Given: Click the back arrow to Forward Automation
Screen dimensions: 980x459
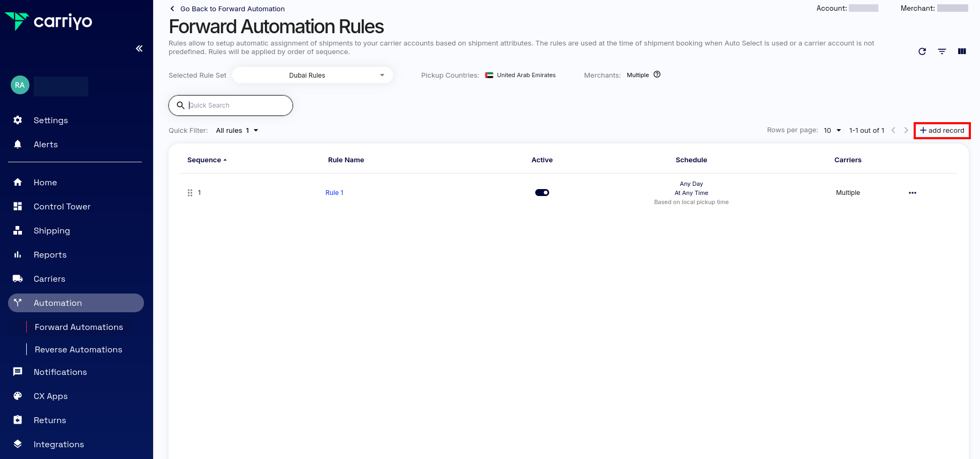Looking at the screenshot, I should (x=172, y=9).
